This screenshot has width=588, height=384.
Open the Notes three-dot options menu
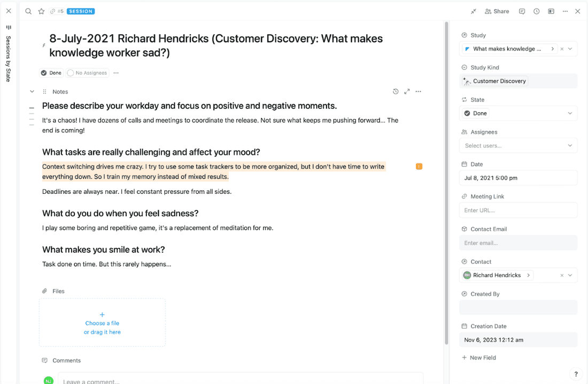418,92
